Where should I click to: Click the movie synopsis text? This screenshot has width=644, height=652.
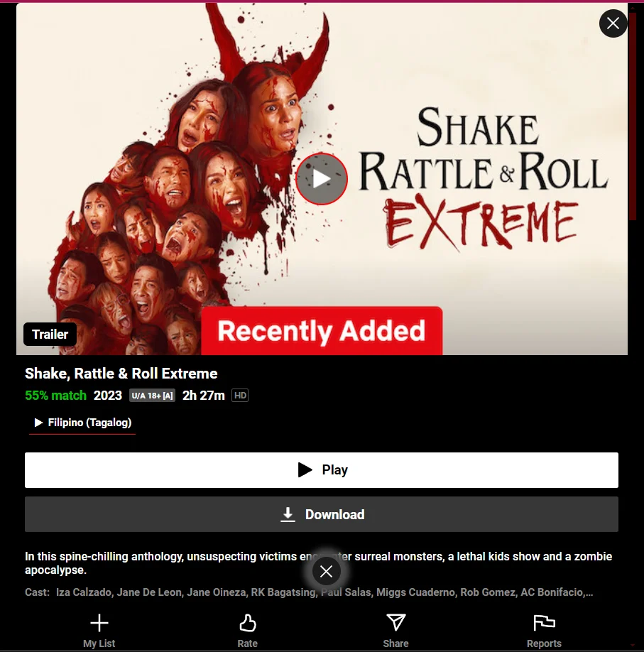click(318, 563)
